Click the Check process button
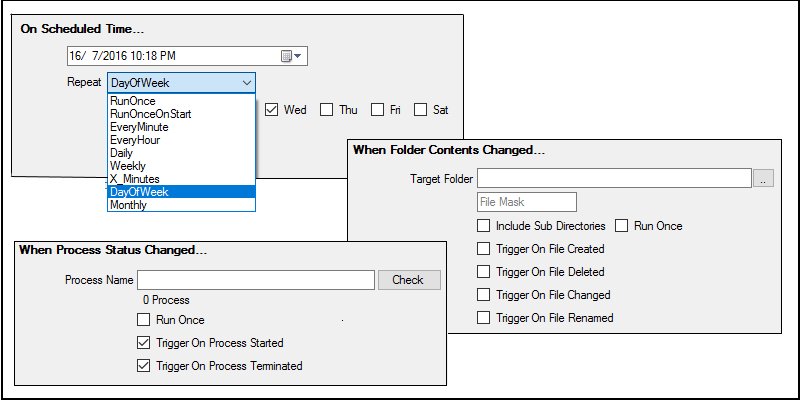 (x=409, y=280)
